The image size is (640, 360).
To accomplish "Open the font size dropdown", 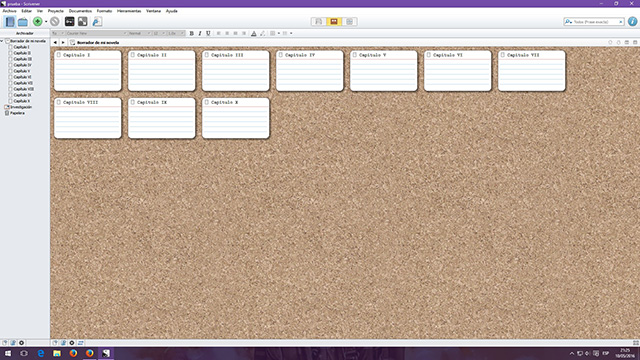I will pos(159,33).
